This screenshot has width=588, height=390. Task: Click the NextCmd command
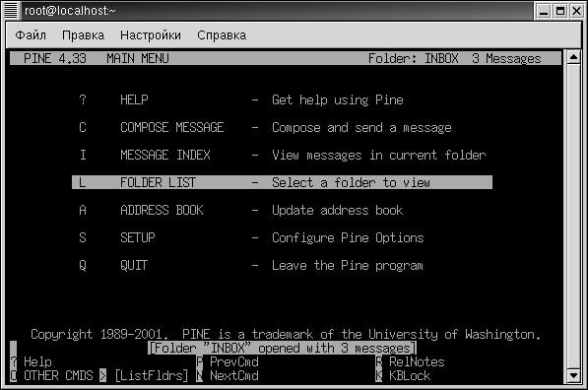228,376
